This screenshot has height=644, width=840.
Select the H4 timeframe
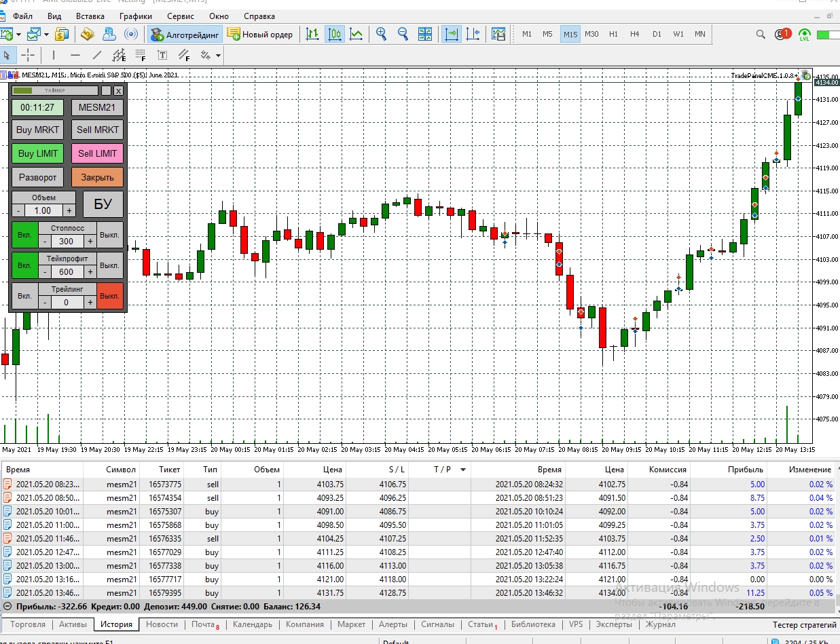pyautogui.click(x=634, y=34)
